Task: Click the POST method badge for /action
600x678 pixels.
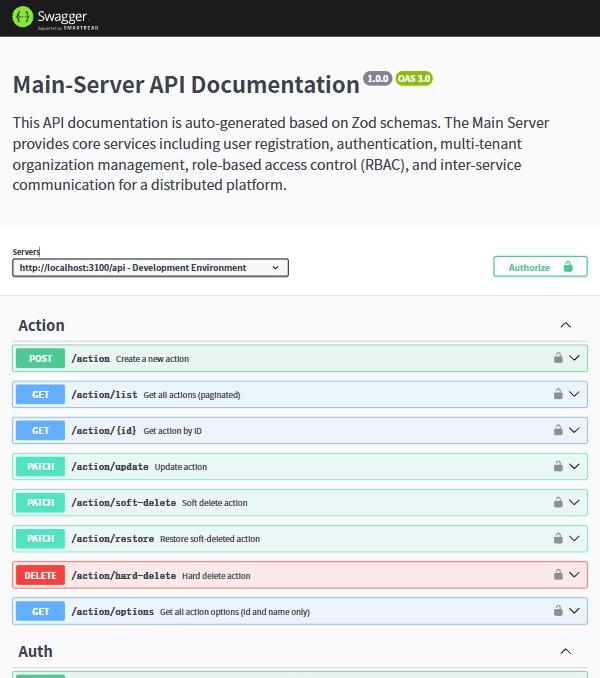Action: [x=40, y=358]
